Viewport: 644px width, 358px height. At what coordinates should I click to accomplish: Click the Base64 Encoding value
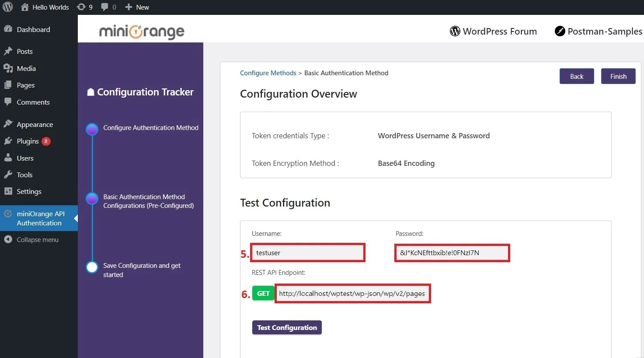406,163
